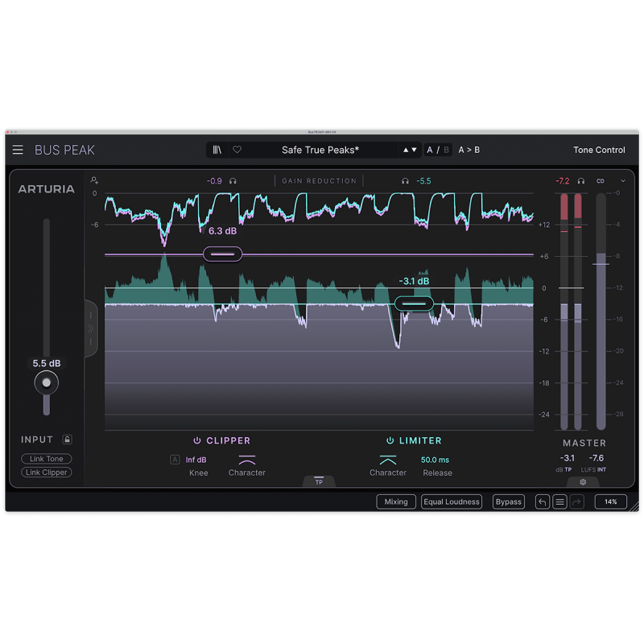
Task: Click the input gain fader knob
Action: coord(47,383)
